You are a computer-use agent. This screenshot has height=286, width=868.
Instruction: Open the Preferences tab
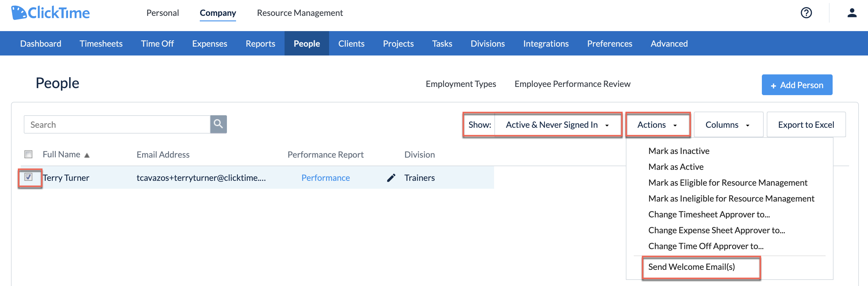click(x=610, y=44)
